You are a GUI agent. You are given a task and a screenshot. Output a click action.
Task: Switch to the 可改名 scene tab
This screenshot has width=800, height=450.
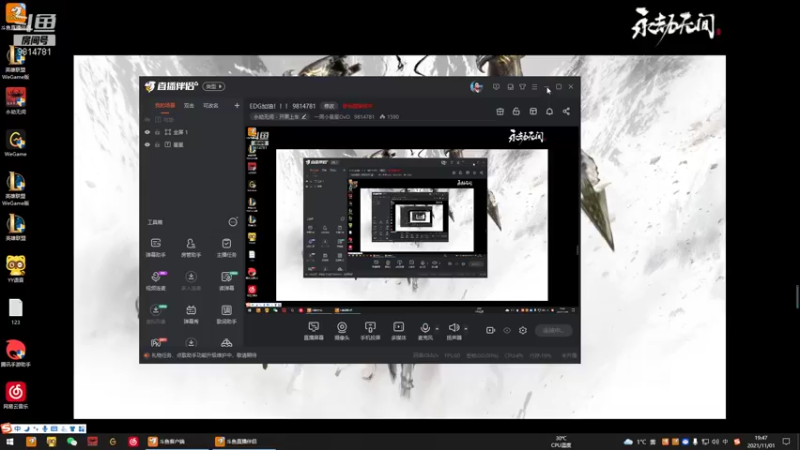211,106
